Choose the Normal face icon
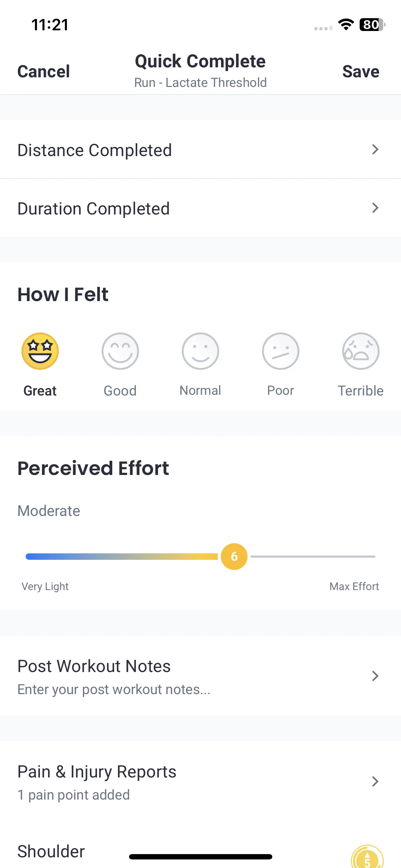Screen dimensions: 401x868 point(200,351)
